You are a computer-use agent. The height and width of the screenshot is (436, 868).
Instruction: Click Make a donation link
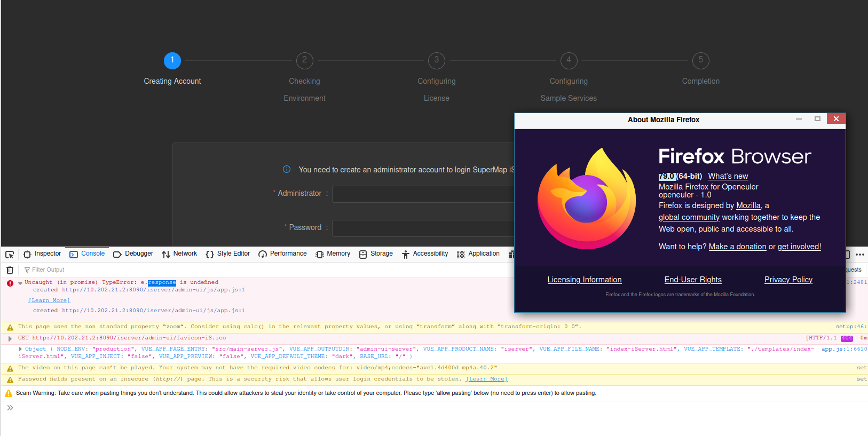click(737, 247)
